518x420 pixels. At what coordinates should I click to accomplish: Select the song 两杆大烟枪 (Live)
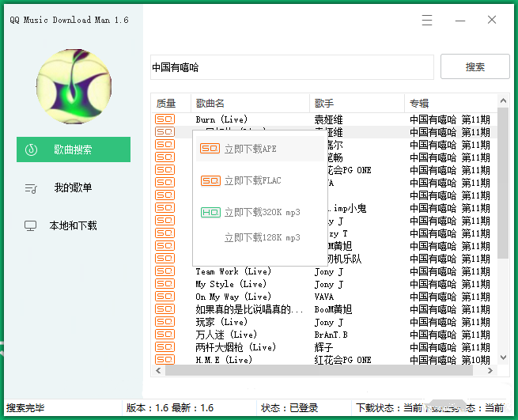pos(236,347)
